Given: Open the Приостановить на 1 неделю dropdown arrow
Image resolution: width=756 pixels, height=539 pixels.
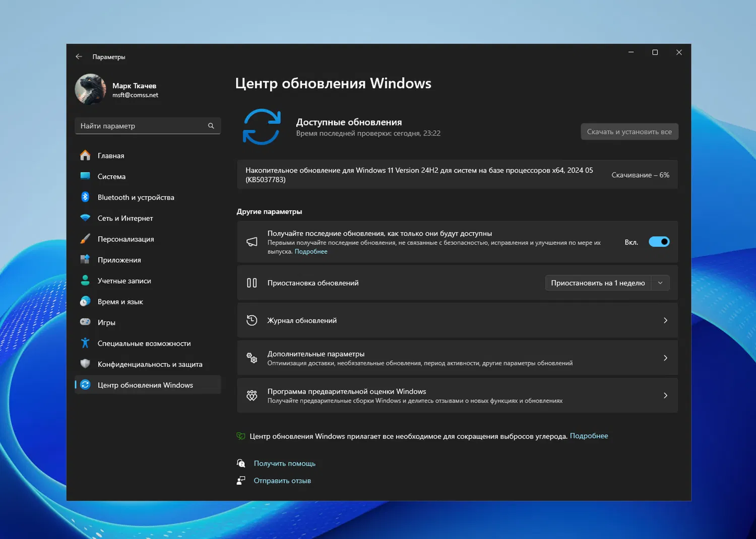Looking at the screenshot, I should pos(660,283).
